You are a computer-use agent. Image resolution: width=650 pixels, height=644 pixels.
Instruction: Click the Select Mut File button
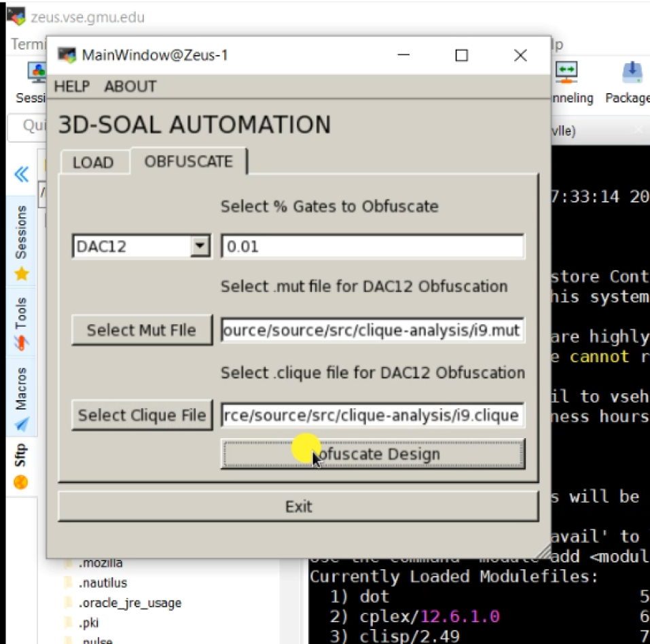tap(142, 330)
